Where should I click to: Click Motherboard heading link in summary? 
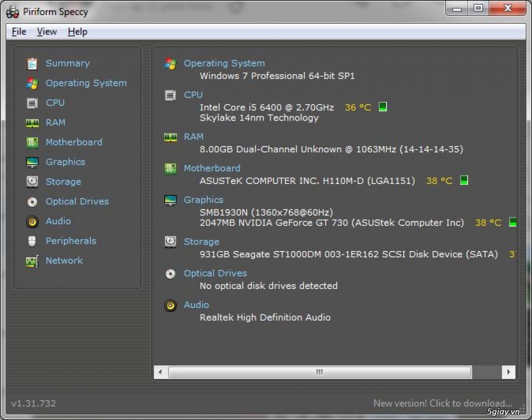tap(212, 168)
